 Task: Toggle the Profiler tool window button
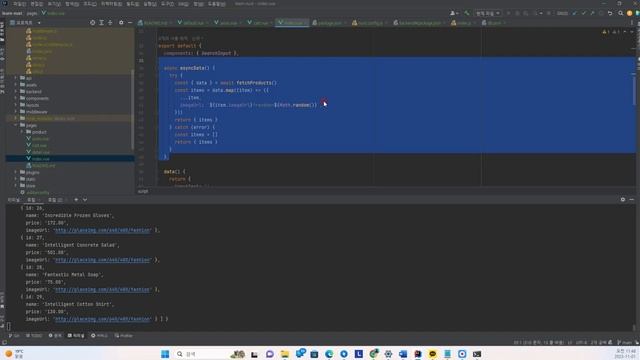pos(124,336)
